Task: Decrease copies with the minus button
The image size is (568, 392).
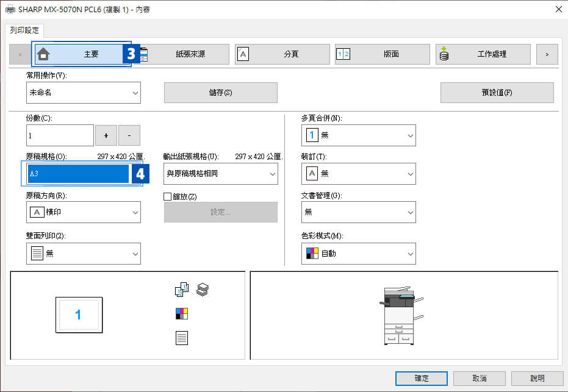Action: 129,135
